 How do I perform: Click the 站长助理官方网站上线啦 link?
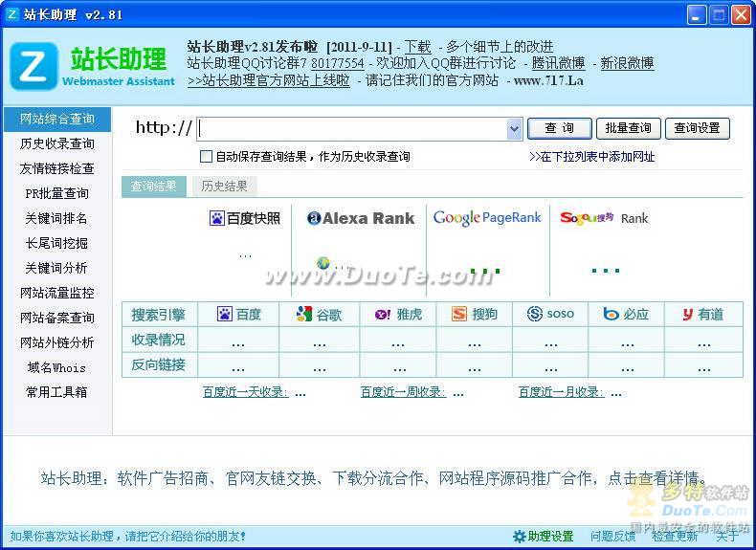269,80
